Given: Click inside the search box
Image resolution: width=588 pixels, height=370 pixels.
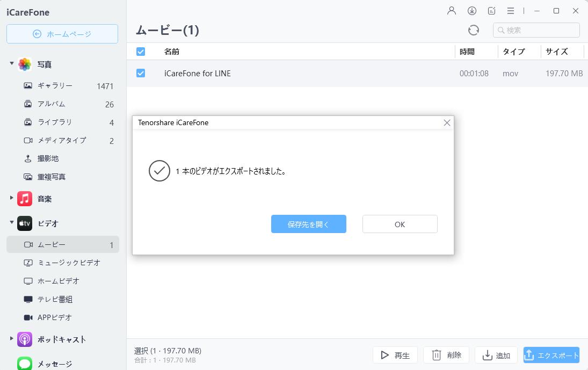Looking at the screenshot, I should click(x=535, y=30).
